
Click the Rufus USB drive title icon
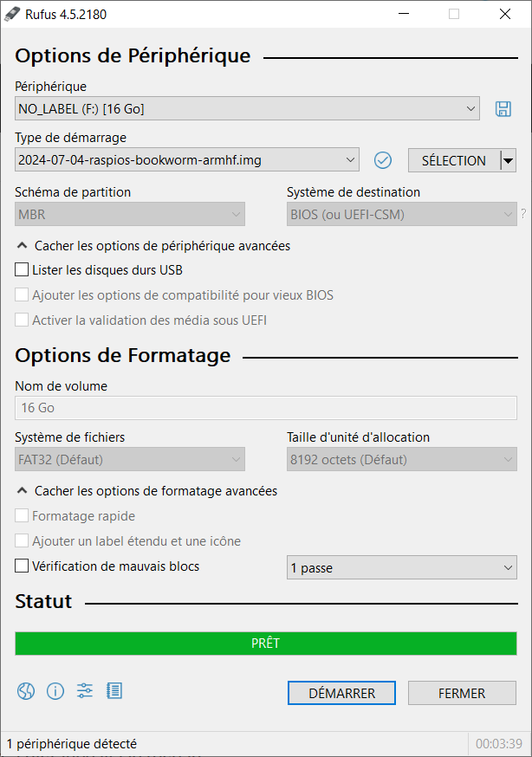point(12,15)
